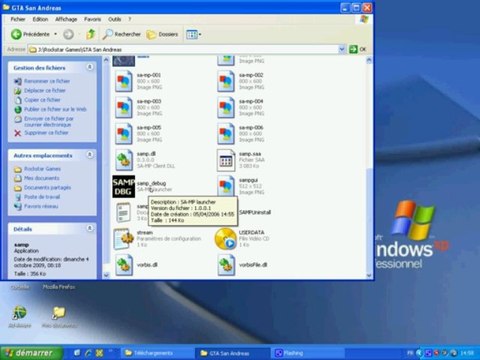Screen dimensions: 480x360
Task: Open Favoris réseau link
Action: (x=41, y=206)
